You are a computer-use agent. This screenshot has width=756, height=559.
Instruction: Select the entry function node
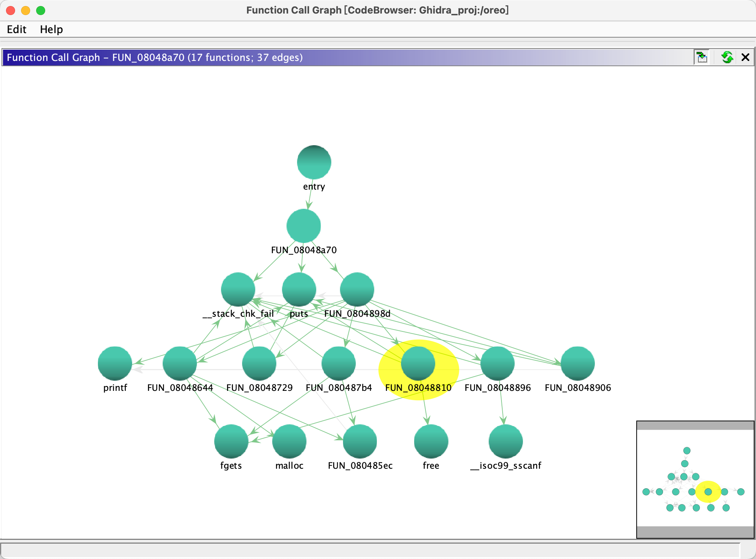314,162
